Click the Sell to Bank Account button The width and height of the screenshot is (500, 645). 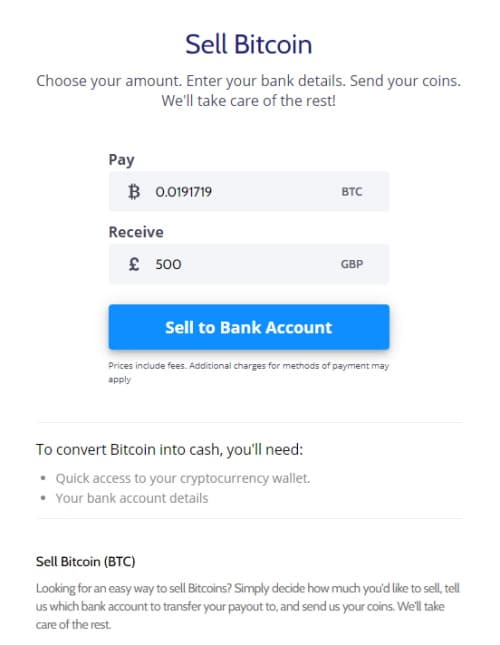249,327
